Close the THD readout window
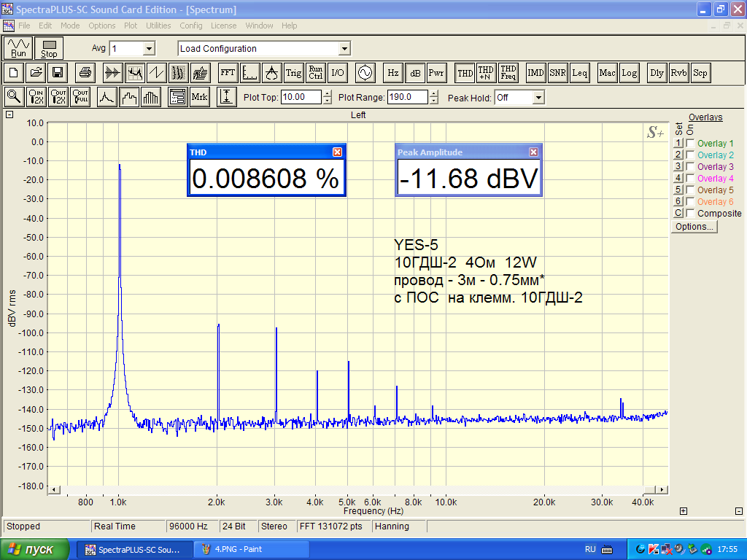This screenshot has width=747, height=560. click(337, 152)
